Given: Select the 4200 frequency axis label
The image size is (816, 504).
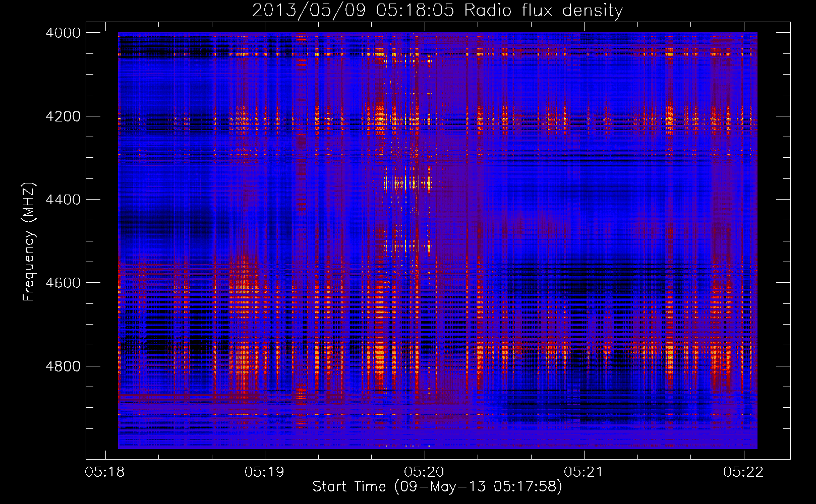Looking at the screenshot, I should [63, 116].
